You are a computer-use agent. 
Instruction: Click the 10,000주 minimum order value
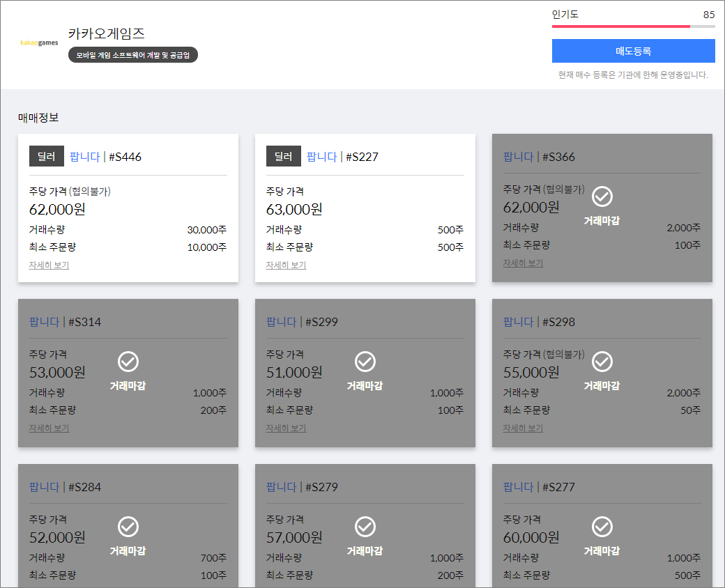click(x=206, y=247)
